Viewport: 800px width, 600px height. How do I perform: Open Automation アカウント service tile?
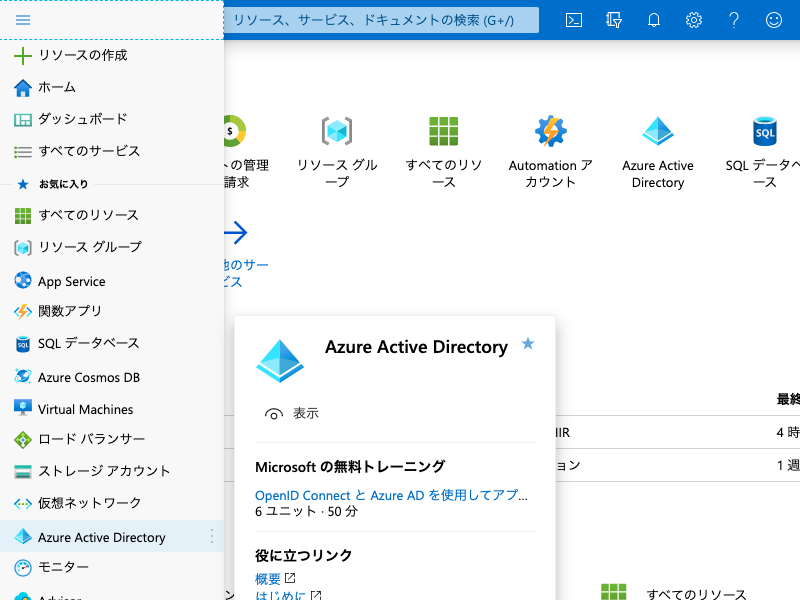pyautogui.click(x=551, y=152)
